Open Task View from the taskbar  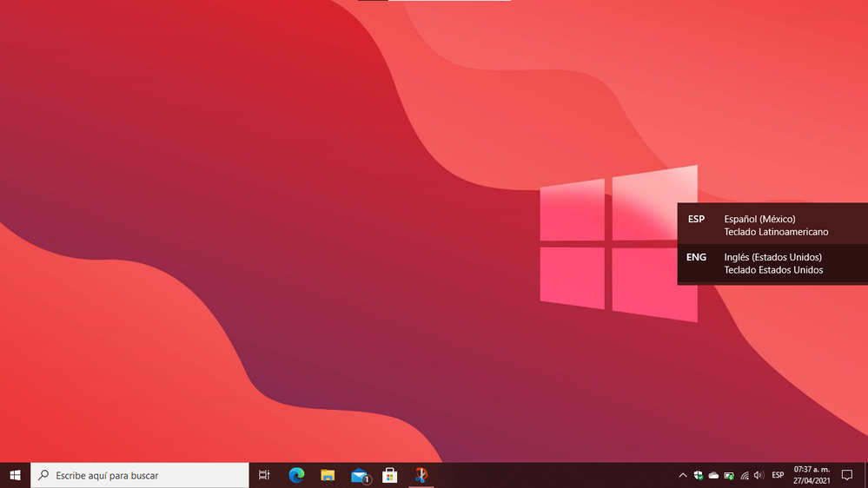click(264, 475)
